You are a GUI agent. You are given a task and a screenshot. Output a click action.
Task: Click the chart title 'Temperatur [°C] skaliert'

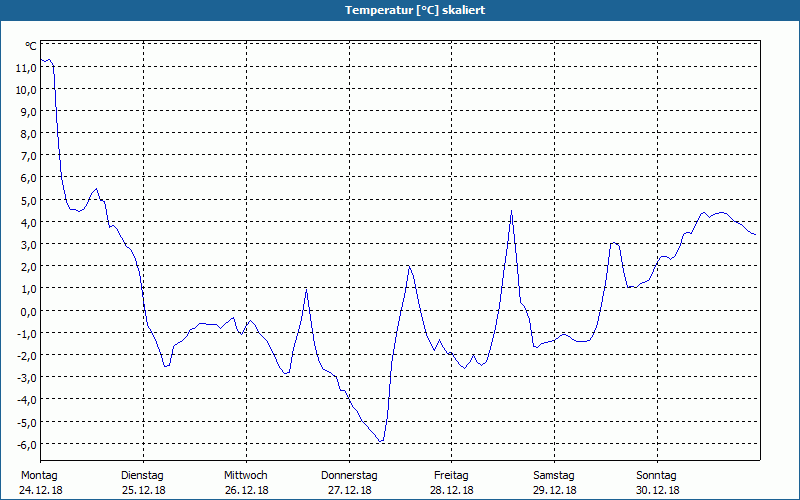(x=415, y=10)
